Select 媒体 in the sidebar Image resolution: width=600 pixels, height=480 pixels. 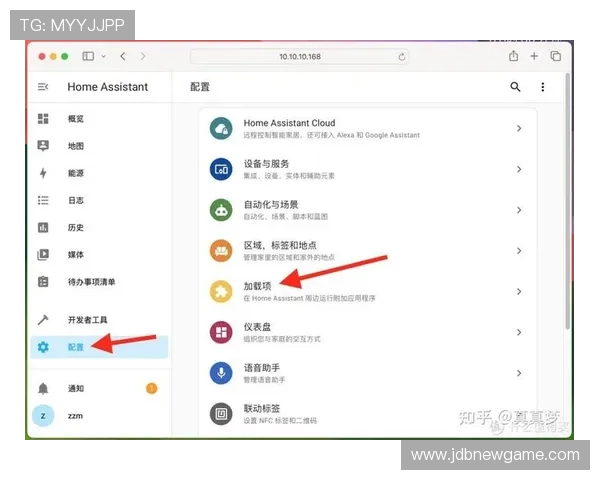(99, 255)
